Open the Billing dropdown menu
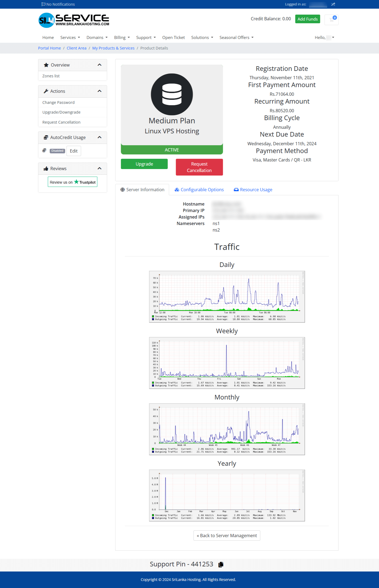The width and height of the screenshot is (379, 588). coord(122,37)
